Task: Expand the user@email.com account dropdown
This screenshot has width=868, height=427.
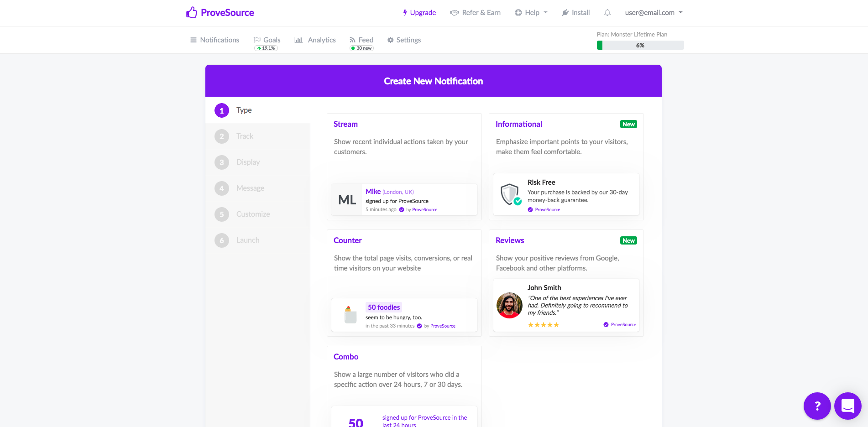Action: click(654, 13)
